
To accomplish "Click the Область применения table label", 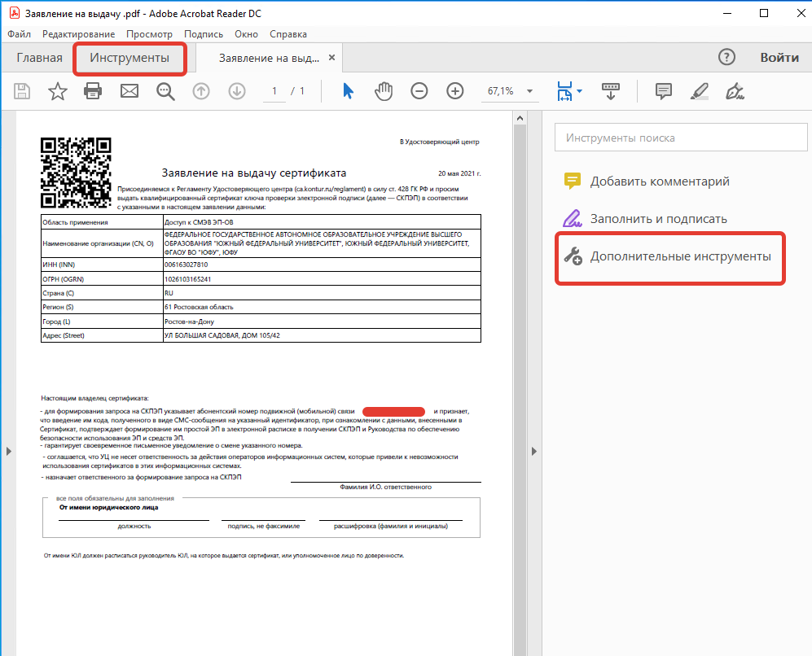I will point(75,222).
